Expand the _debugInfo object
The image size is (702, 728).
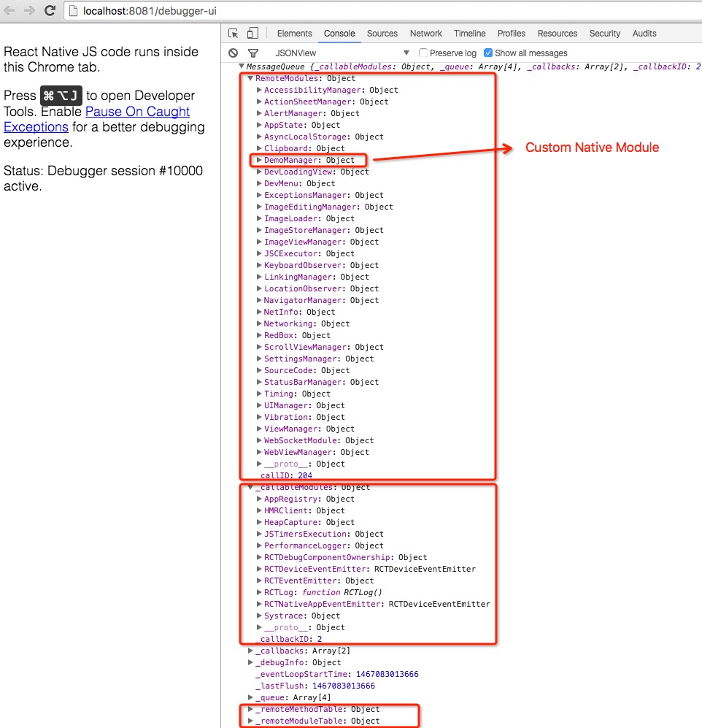tap(250, 662)
